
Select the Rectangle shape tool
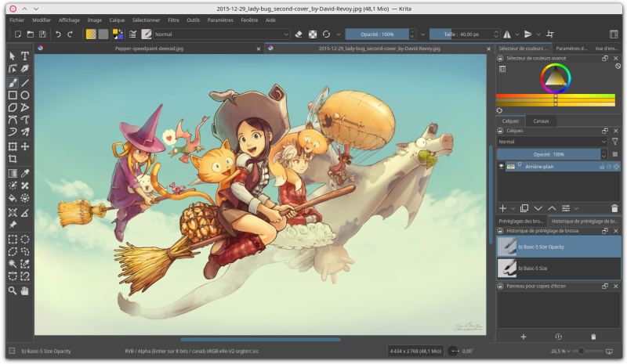click(13, 95)
